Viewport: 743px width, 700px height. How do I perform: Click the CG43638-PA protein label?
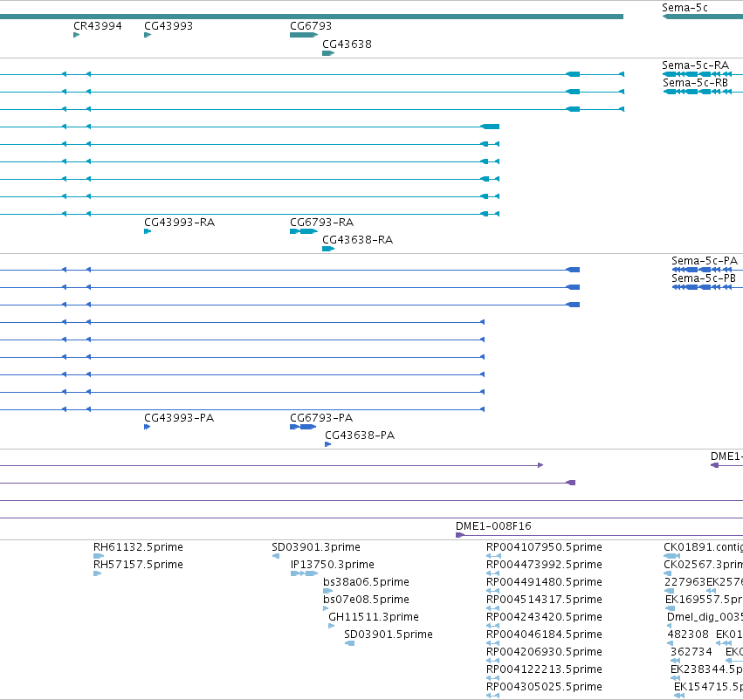click(360, 436)
